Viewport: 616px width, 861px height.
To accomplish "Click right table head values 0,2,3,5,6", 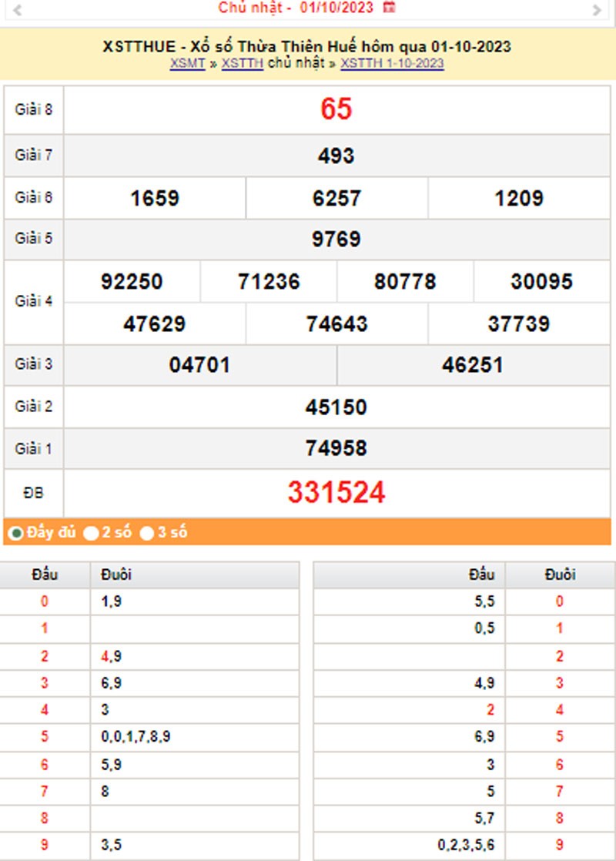I will click(x=466, y=845).
